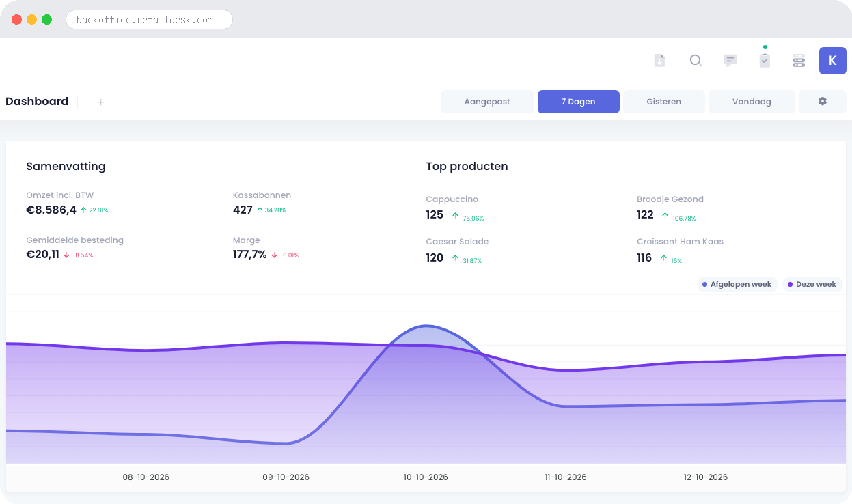Screen dimensions: 852x504
Task: Click the server stack icon
Action: pos(799,61)
